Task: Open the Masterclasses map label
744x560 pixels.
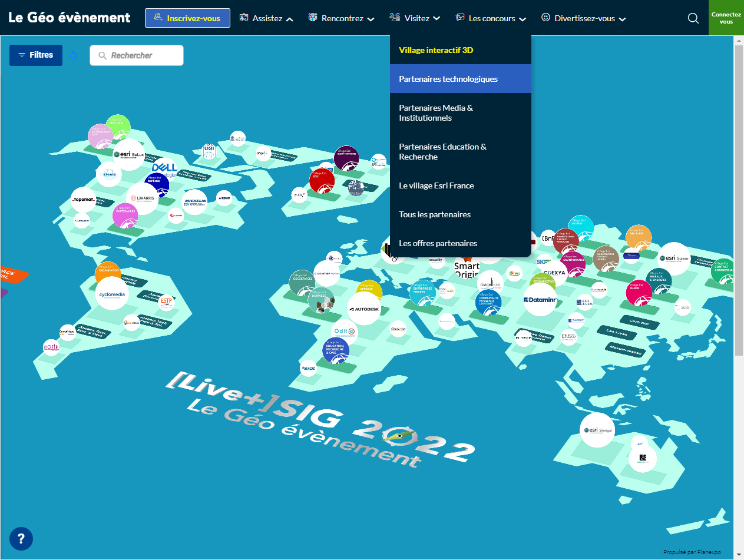Action: coord(625,349)
